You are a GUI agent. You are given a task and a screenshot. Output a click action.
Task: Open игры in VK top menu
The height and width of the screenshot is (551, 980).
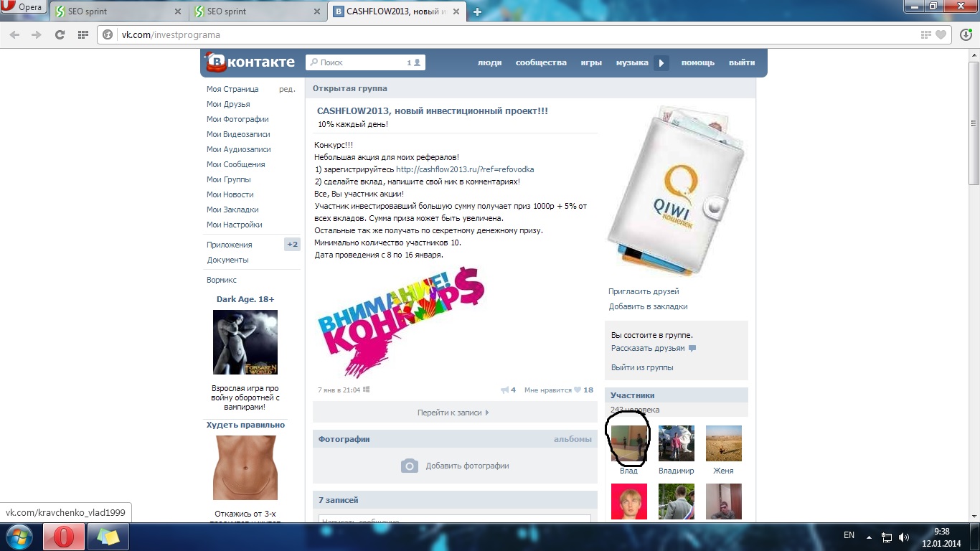(x=591, y=62)
